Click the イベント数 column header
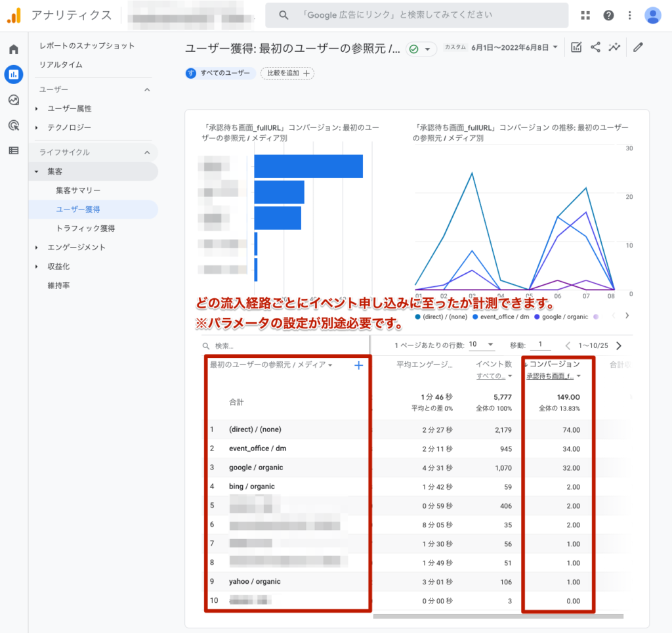 (493, 364)
